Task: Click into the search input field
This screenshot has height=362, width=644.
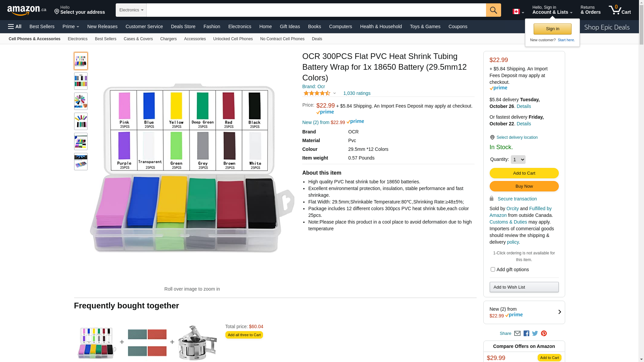Action: (x=316, y=10)
